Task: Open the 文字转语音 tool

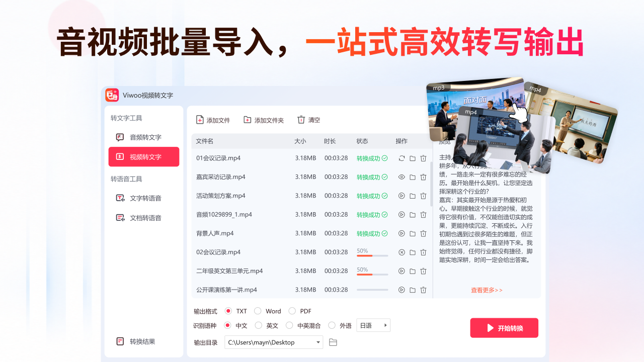Action: 144,198
